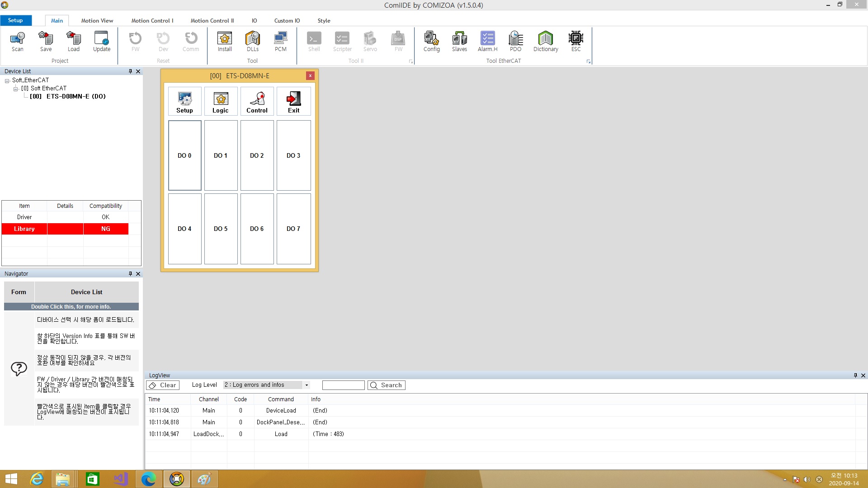Toggle digital output DO 1
The height and width of the screenshot is (488, 868).
pyautogui.click(x=221, y=155)
